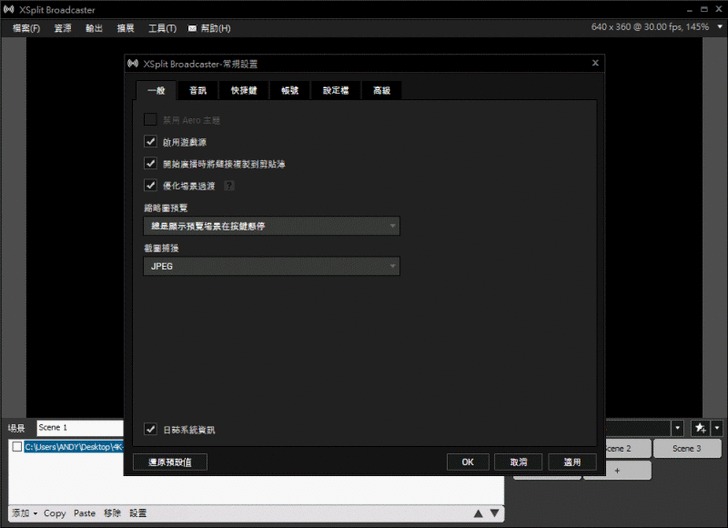Image resolution: width=728 pixels, height=528 pixels.
Task: Click OK in the settings dialog
Action: [x=468, y=462]
